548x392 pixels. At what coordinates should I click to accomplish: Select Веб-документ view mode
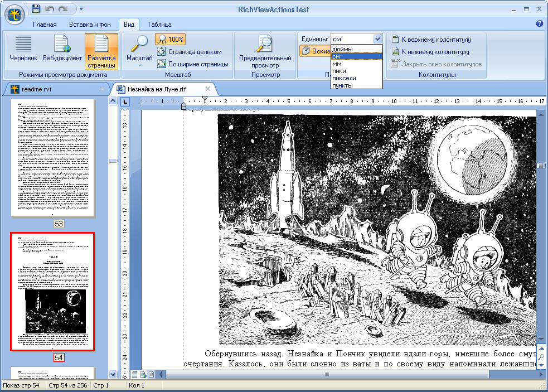(x=62, y=49)
